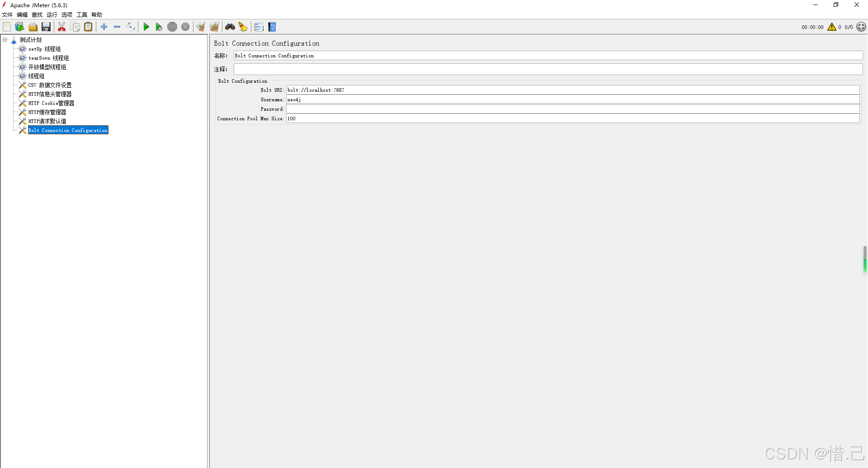Screen dimensions: 868x468
Task: Open the function helper dialog
Action: [259, 27]
